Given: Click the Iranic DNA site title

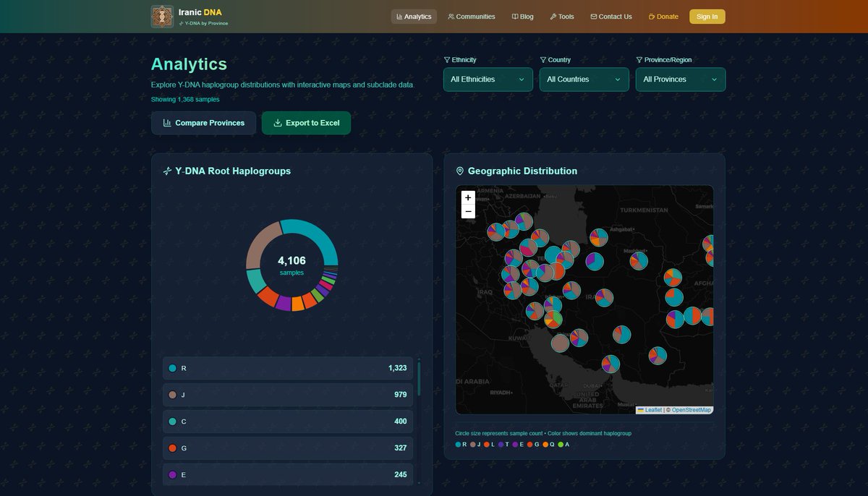Looking at the screenshot, I should 200,12.
